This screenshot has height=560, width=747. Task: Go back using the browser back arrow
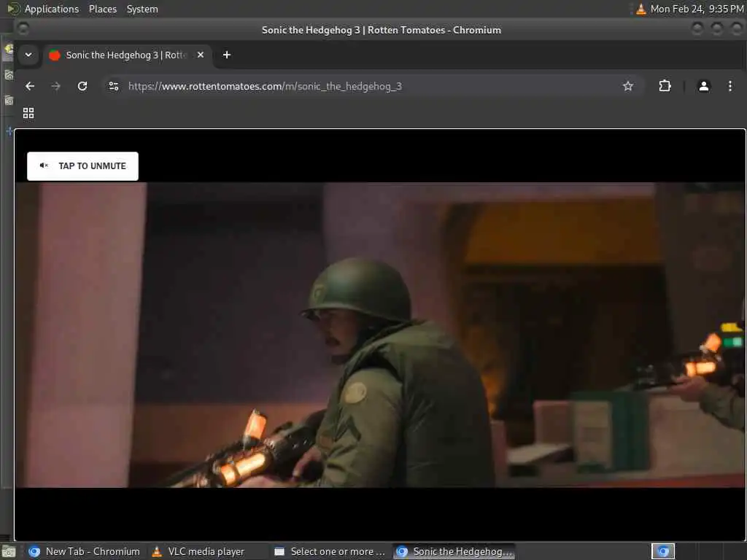(30, 86)
